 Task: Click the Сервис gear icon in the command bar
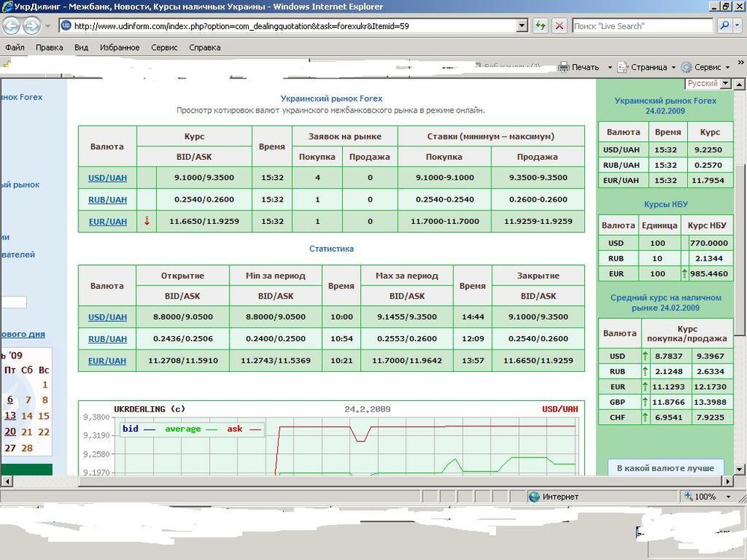pyautogui.click(x=686, y=67)
